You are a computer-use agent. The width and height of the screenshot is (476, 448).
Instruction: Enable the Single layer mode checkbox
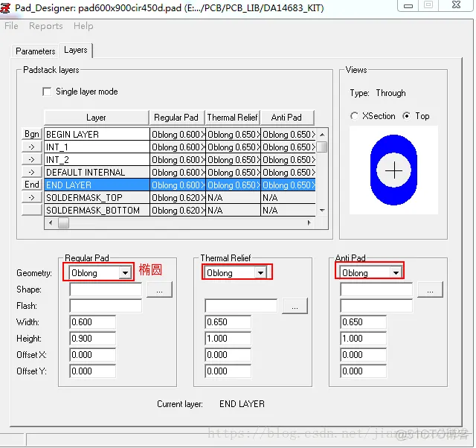coord(47,92)
